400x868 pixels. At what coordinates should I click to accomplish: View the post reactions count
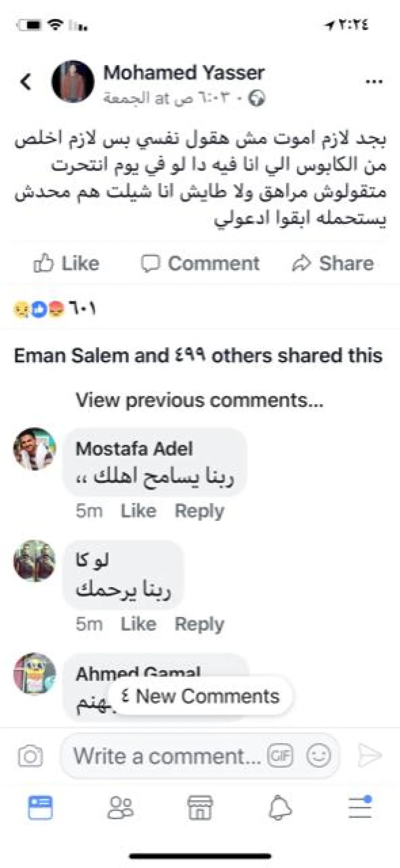[x=55, y=309]
